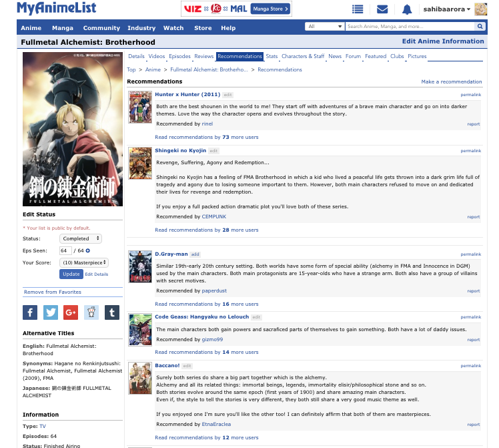Open user profile of CEMPUNK
The height and width of the screenshot is (448, 499).
tap(214, 216)
